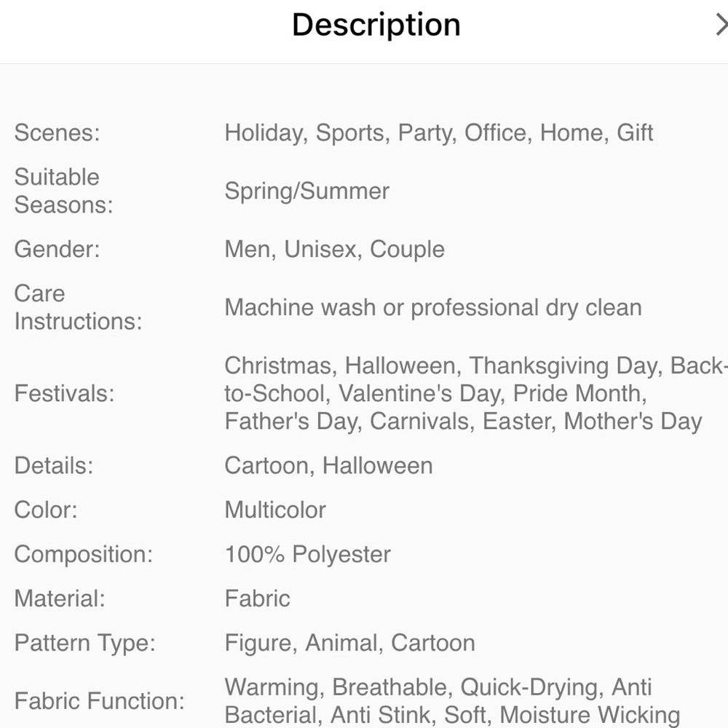
Task: Select the Figure, Animal, Cartoon pattern value
Action: click(x=350, y=643)
